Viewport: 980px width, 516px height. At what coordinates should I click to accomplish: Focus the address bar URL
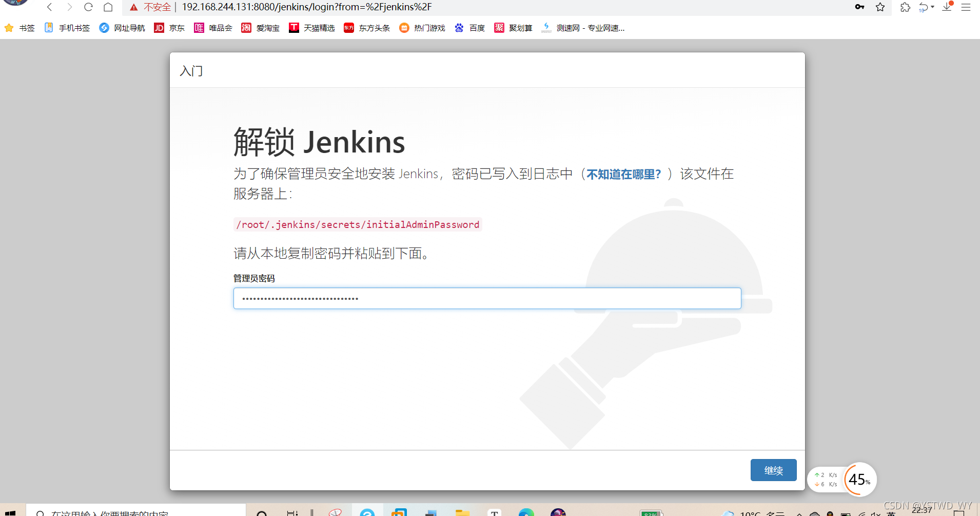[x=307, y=7]
